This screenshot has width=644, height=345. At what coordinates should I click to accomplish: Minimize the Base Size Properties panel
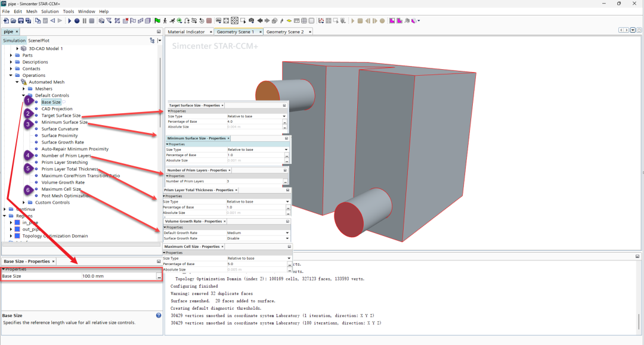click(159, 262)
